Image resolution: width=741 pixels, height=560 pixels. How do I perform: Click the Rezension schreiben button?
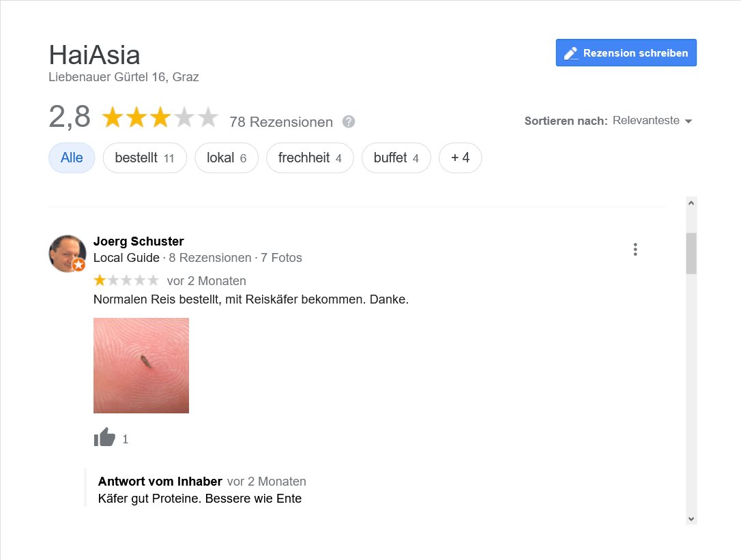click(x=626, y=53)
